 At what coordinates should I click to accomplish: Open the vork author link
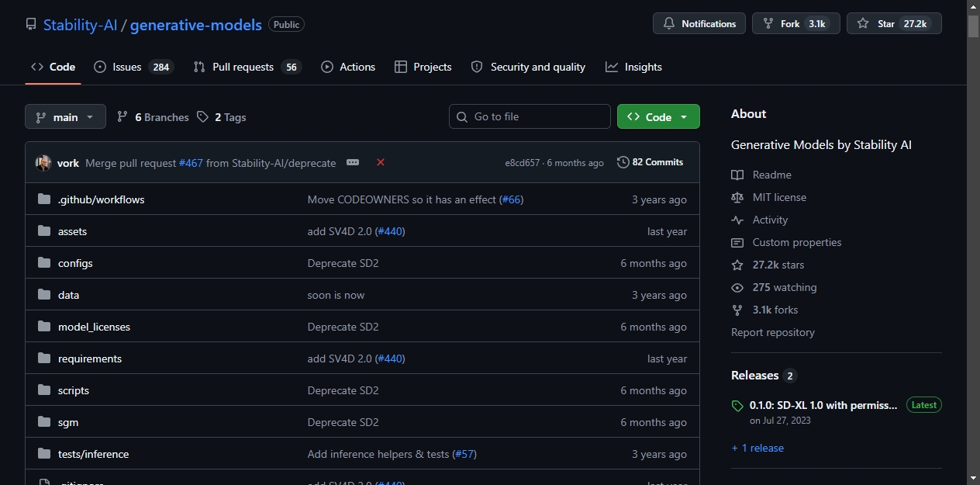point(68,163)
